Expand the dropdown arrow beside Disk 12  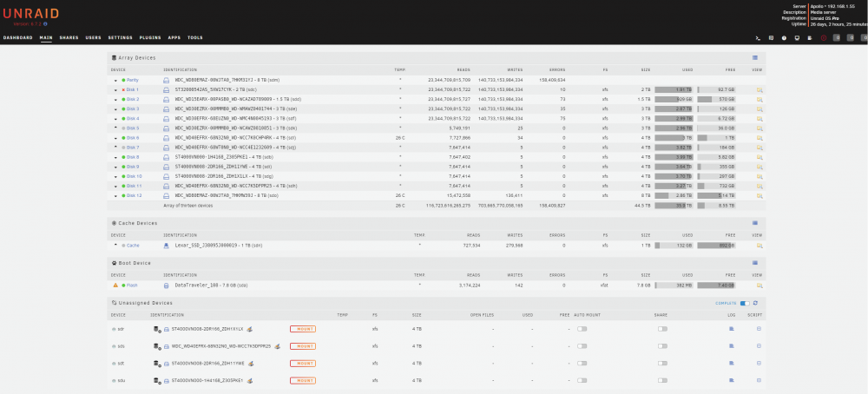(115, 196)
